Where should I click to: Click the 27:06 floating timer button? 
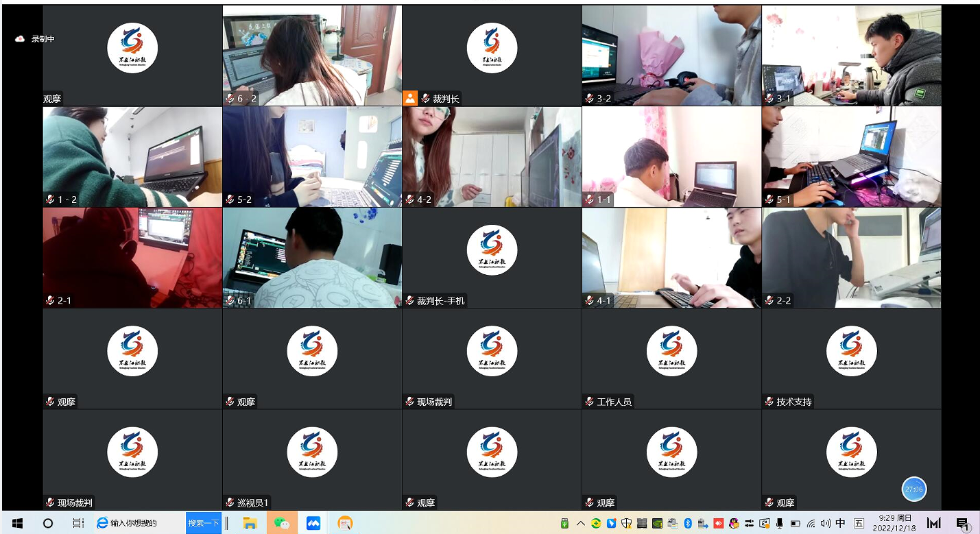[913, 489]
